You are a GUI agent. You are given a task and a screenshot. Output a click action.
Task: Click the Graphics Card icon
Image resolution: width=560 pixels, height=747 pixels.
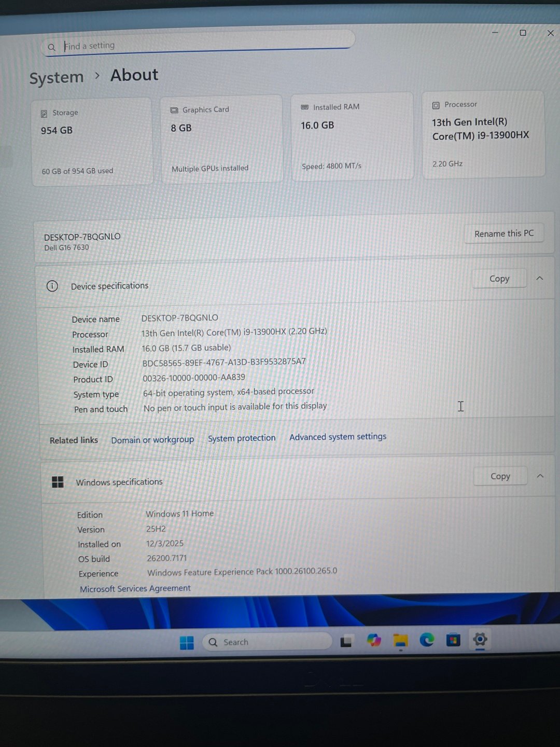pyautogui.click(x=174, y=110)
